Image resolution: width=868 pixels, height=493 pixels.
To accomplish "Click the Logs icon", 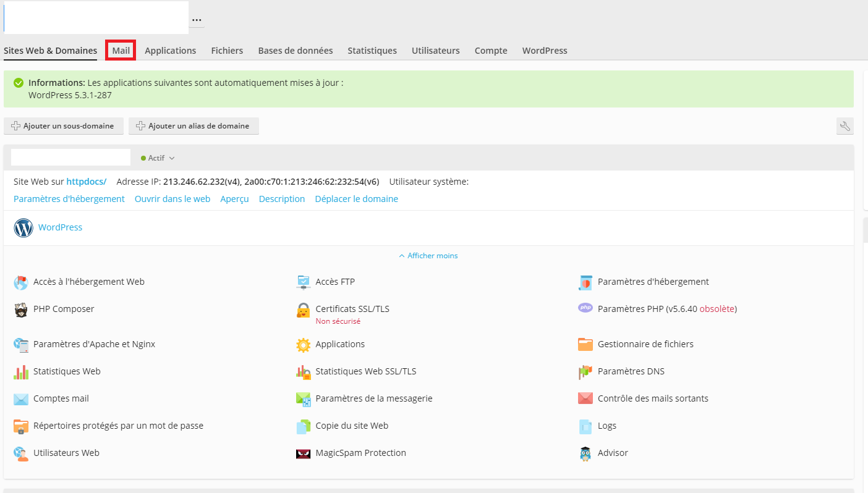I will click(585, 427).
